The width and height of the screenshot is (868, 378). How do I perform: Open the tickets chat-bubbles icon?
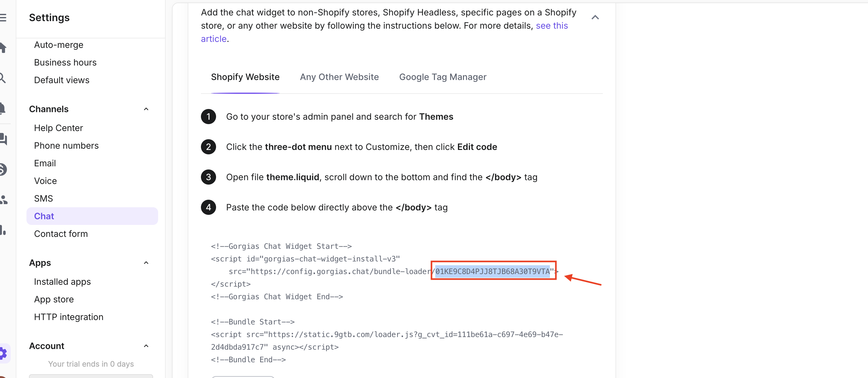[3, 139]
